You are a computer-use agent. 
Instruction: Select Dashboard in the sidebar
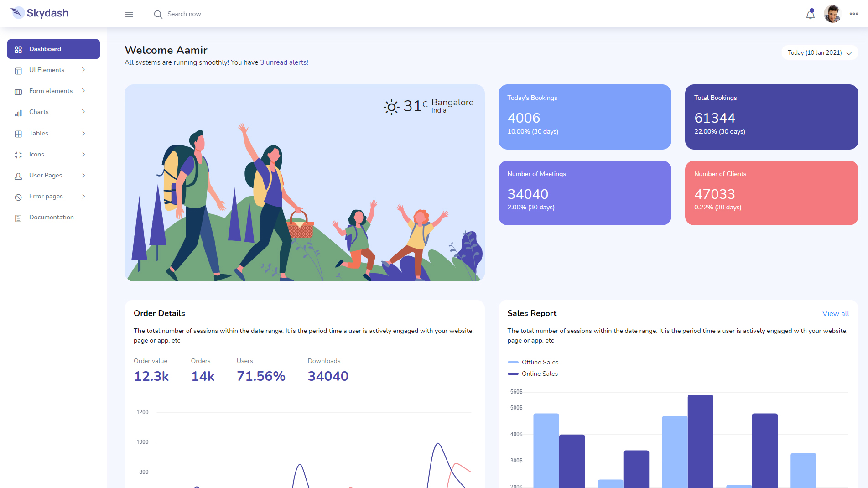tap(53, 49)
